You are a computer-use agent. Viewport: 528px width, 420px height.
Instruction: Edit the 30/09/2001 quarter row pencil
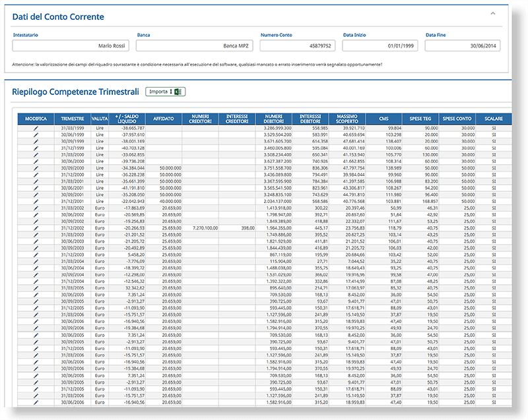[x=36, y=195]
